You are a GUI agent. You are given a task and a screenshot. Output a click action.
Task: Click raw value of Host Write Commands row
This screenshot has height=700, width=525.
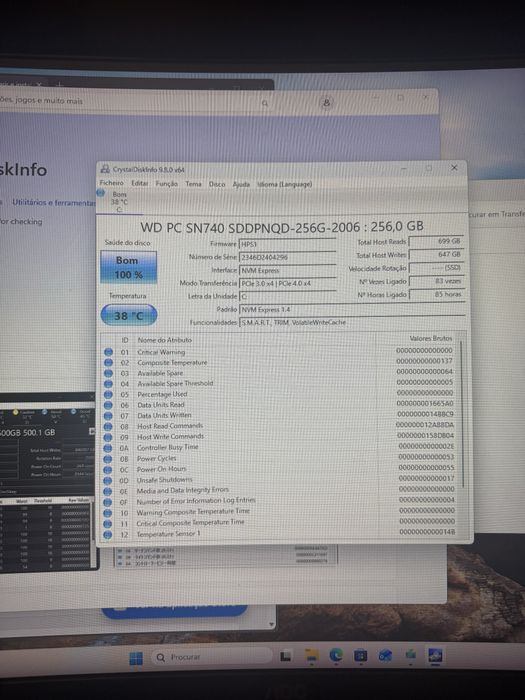(426, 436)
